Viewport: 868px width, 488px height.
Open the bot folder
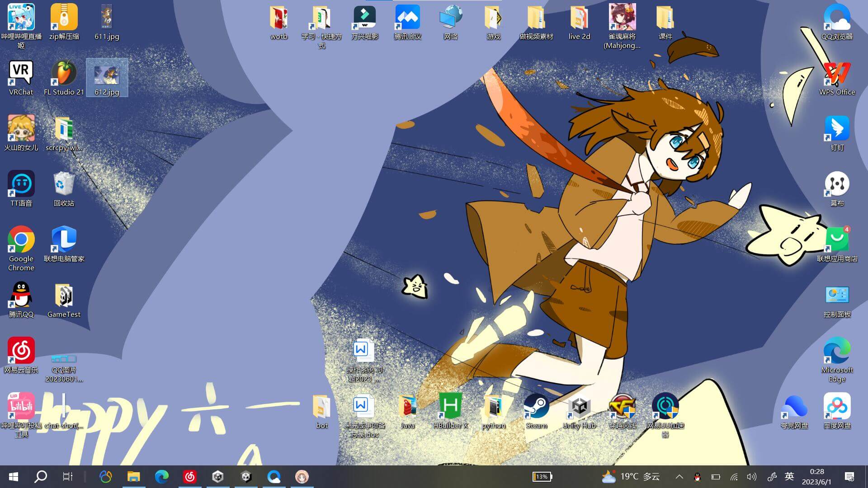321,411
